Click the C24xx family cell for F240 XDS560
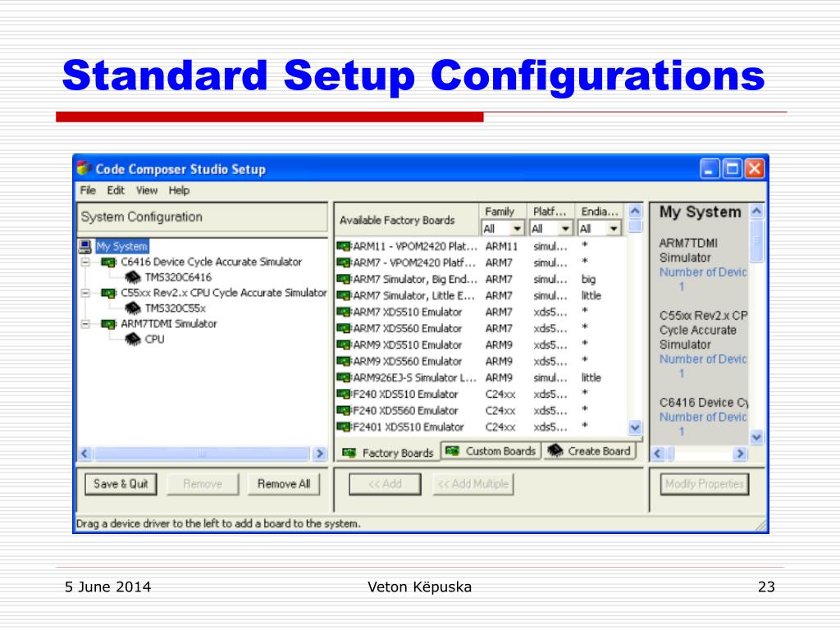 click(500, 411)
